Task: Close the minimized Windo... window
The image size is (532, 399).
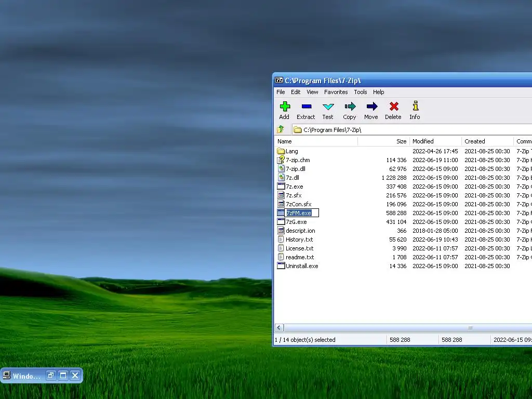Action: pos(75,375)
